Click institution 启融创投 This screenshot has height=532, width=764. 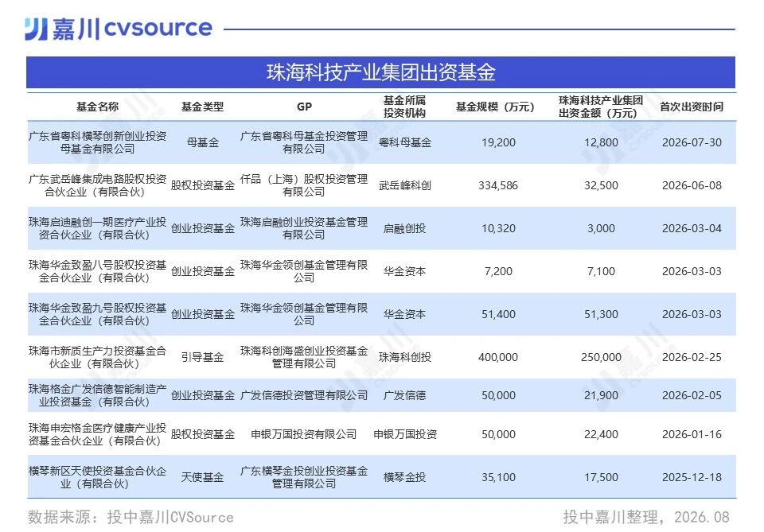click(405, 228)
